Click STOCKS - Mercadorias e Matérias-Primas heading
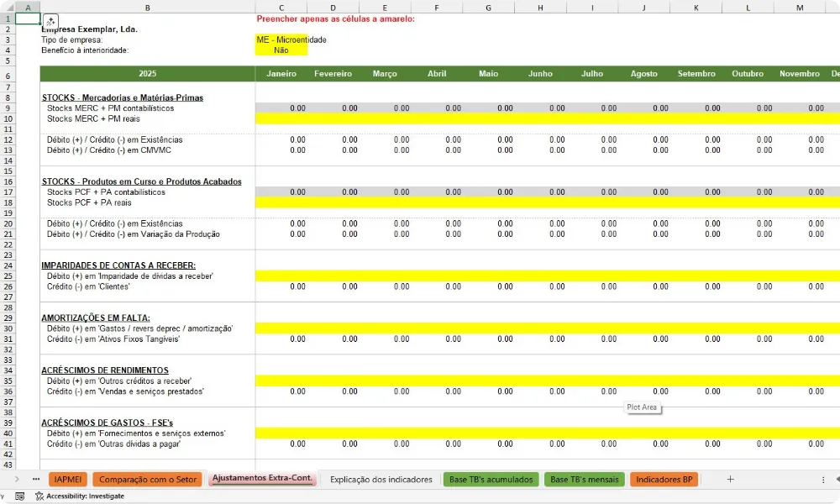The height and width of the screenshot is (504, 840). pyautogui.click(x=123, y=97)
